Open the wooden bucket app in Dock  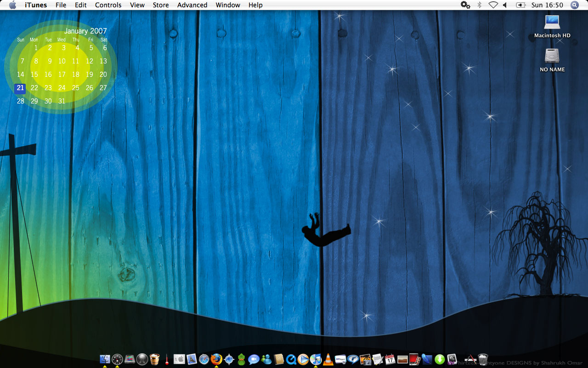tap(155, 359)
